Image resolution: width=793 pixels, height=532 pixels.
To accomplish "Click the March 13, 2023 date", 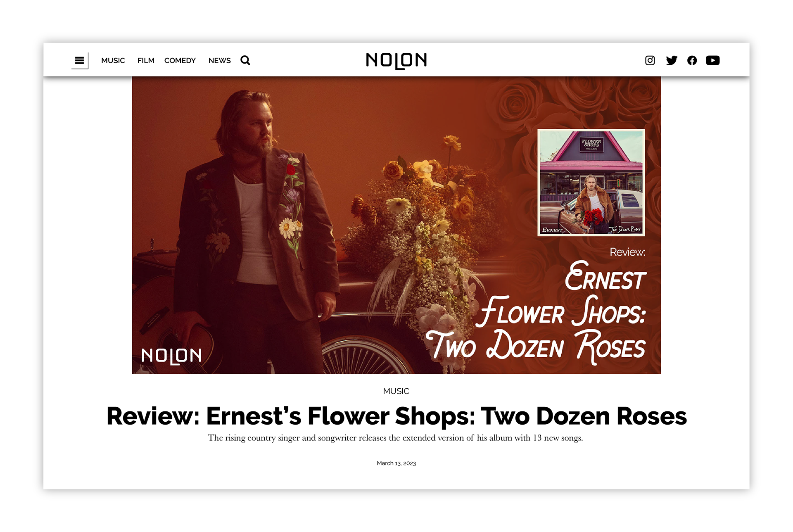I will (396, 463).
